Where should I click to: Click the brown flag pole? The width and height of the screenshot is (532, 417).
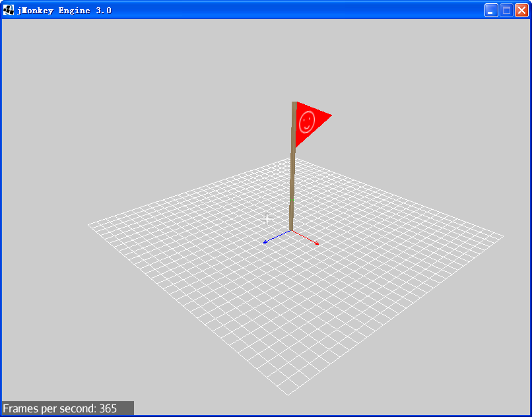click(x=293, y=166)
